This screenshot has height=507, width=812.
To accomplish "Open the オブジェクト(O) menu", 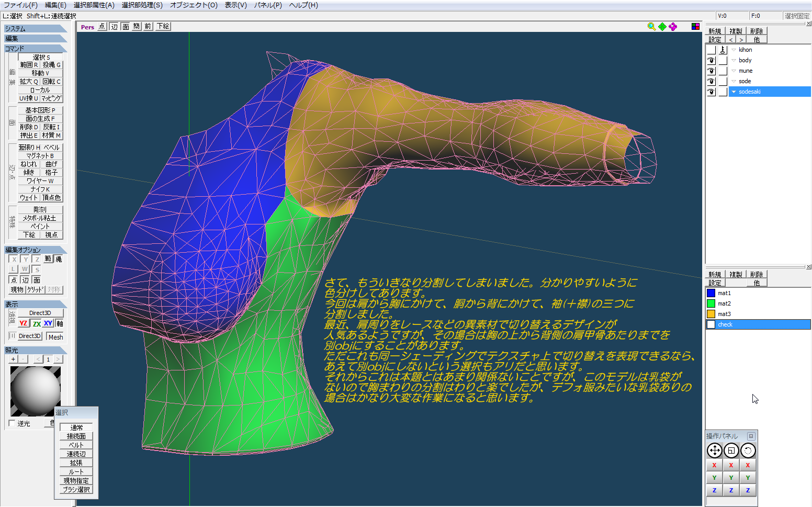I will (x=194, y=5).
